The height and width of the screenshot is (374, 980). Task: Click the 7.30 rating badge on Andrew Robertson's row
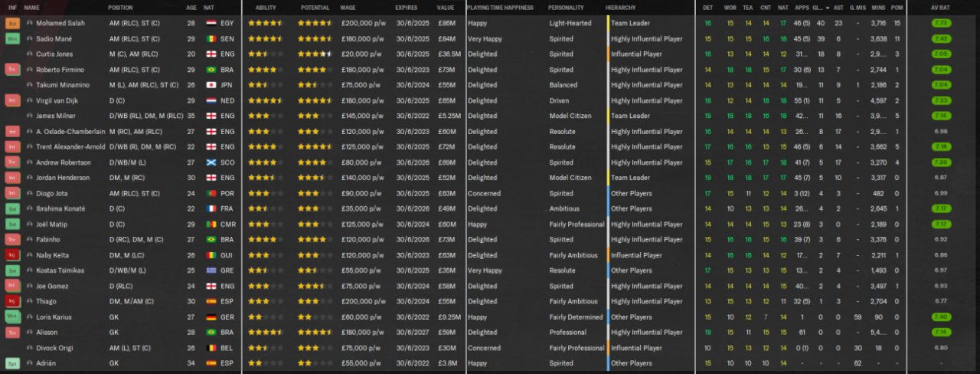tap(942, 162)
